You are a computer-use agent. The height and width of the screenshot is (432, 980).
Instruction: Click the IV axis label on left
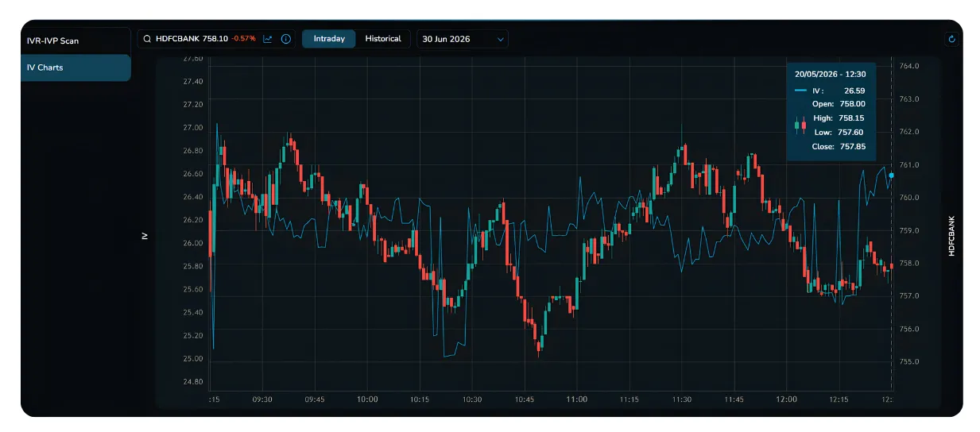point(145,236)
